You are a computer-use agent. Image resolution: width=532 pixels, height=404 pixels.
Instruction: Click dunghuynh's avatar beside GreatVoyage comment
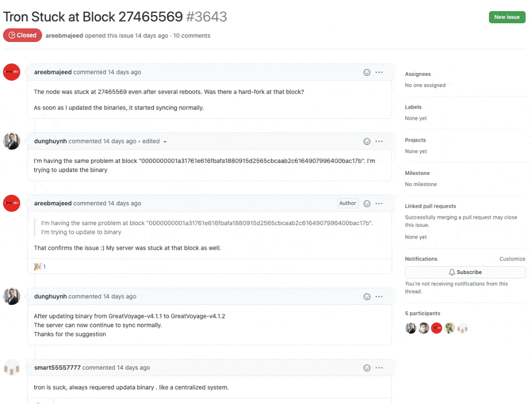point(12,296)
